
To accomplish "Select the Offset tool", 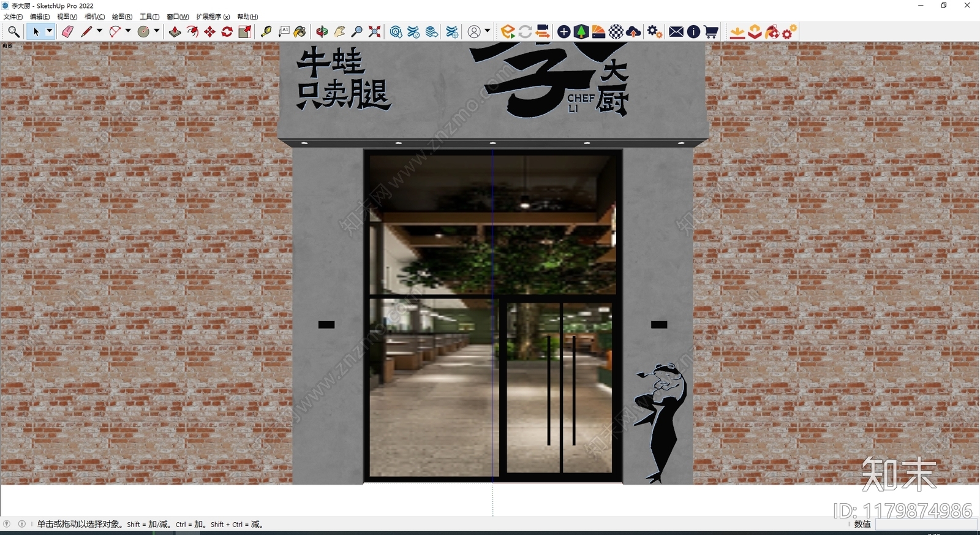I will tap(192, 32).
